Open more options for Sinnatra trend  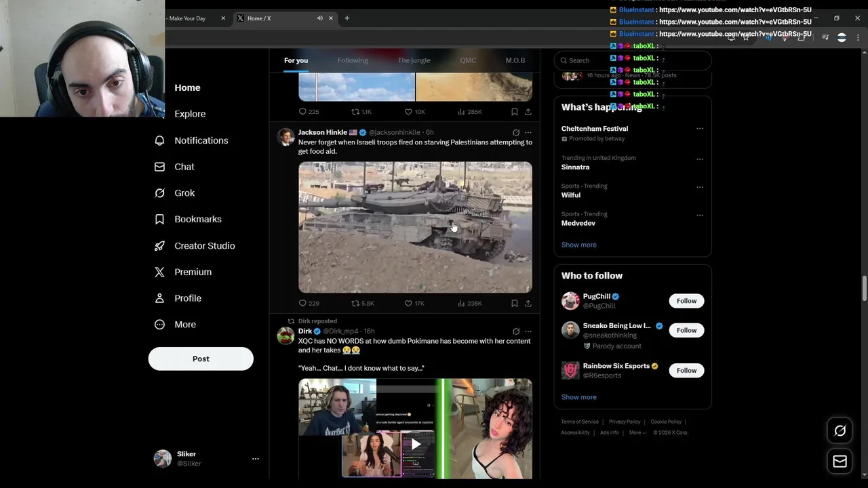(x=700, y=159)
